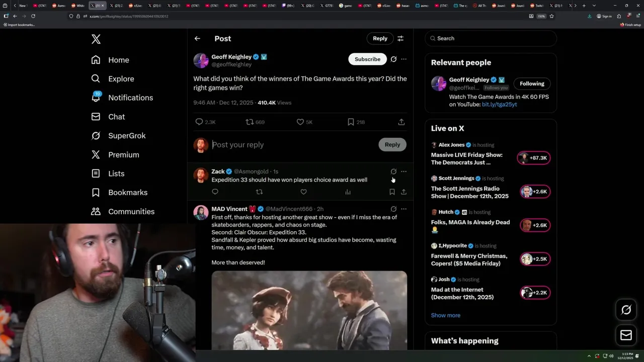This screenshot has width=644, height=362.
Task: Click the Subscribe button
Action: coord(367,59)
